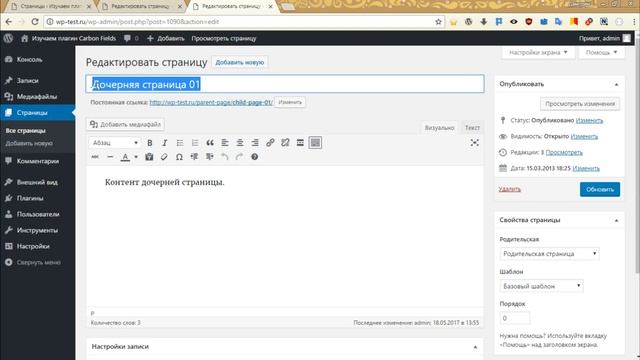
Task: Switch to Визуально editor tab
Action: 439,128
